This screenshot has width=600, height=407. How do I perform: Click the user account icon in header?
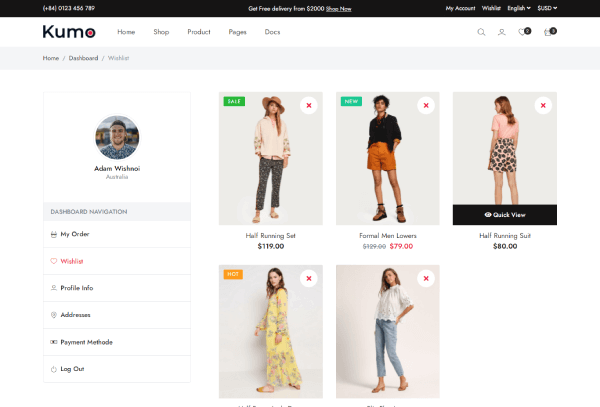pyautogui.click(x=502, y=32)
